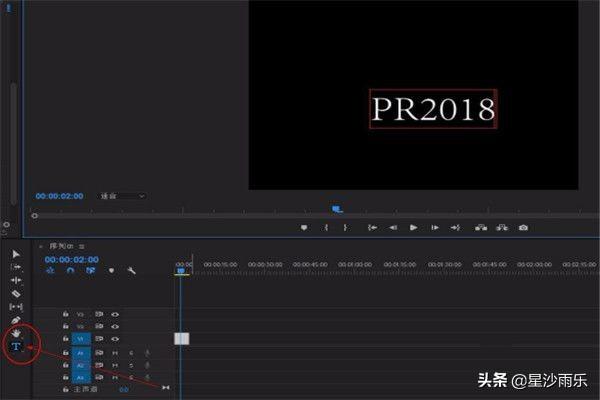Image resolution: width=600 pixels, height=400 pixels.
Task: Export frame with camera icon
Action: click(523, 228)
